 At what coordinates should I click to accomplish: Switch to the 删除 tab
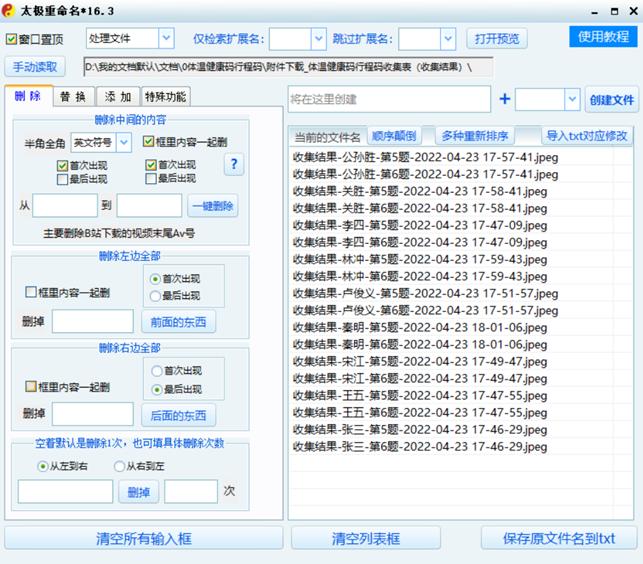(x=28, y=96)
